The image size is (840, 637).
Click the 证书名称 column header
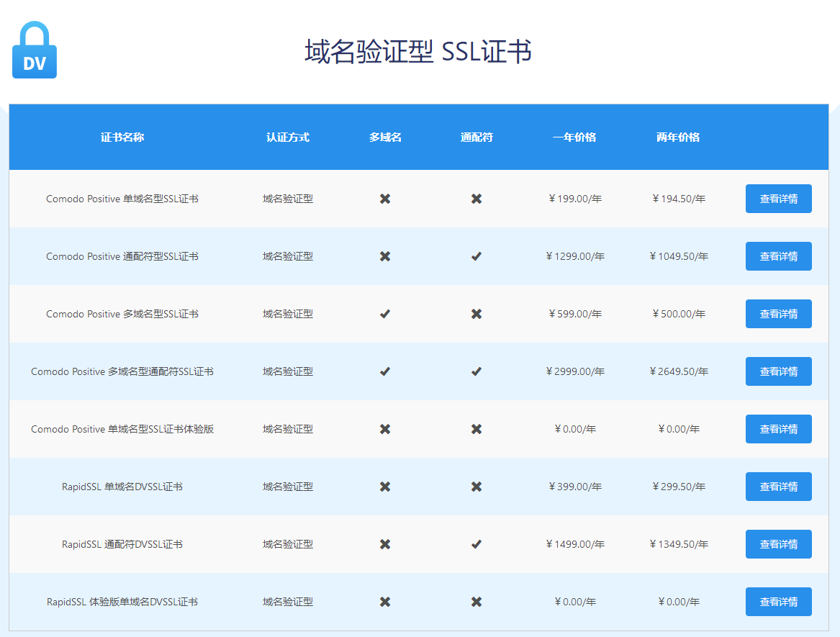[122, 137]
